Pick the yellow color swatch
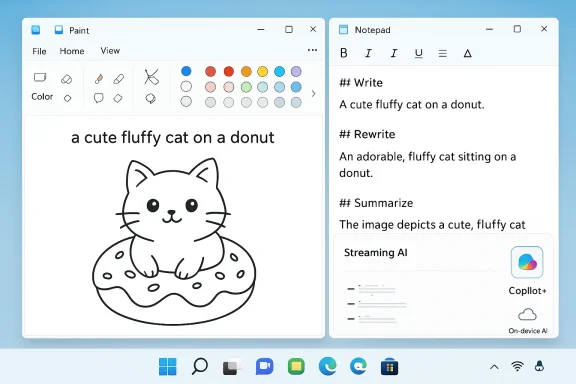This screenshot has height=384, width=576. tap(262, 71)
